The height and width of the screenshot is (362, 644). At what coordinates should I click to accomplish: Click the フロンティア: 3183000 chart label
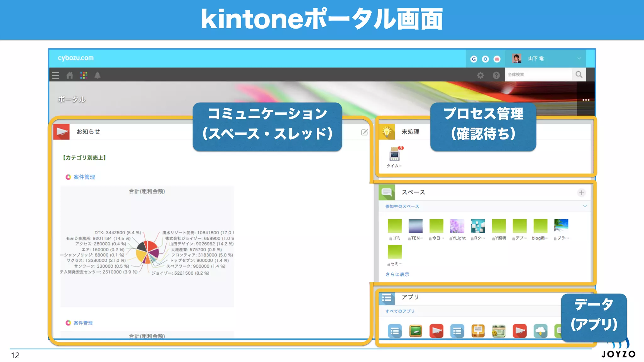click(202, 255)
